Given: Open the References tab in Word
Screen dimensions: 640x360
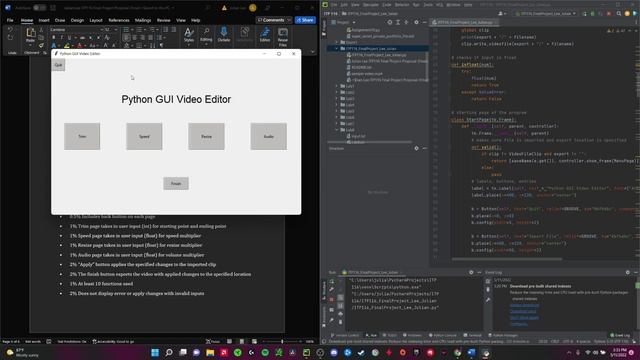Looking at the screenshot, I should pyautogui.click(x=119, y=20).
